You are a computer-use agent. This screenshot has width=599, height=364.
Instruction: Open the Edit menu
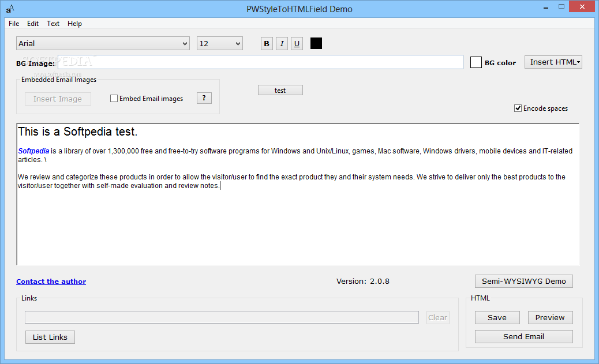pos(33,24)
